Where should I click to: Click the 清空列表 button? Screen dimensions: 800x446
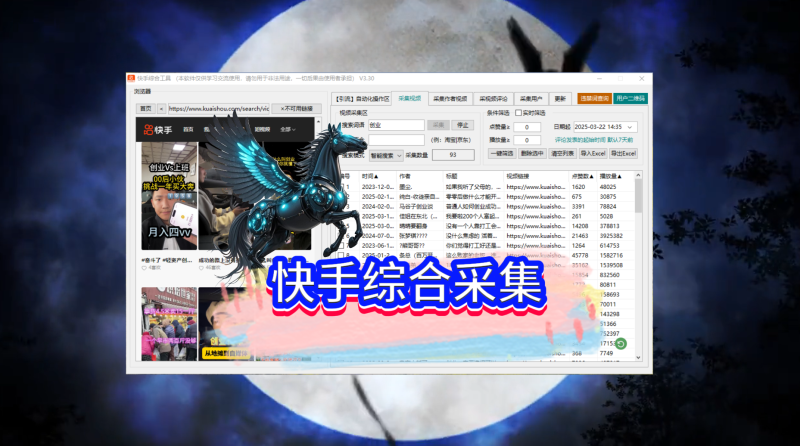(x=562, y=154)
